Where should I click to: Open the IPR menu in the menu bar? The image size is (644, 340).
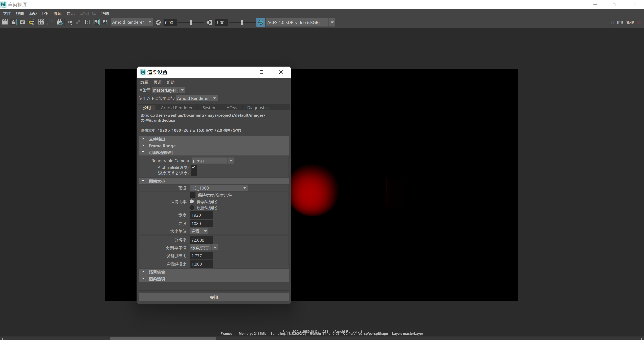click(x=45, y=13)
